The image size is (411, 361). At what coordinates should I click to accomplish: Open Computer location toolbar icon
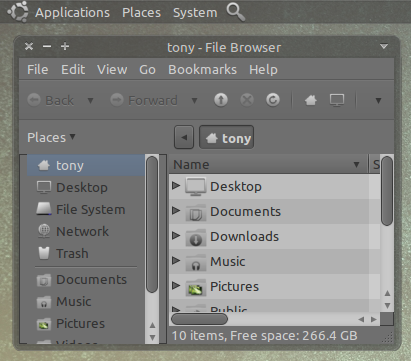coord(337,100)
